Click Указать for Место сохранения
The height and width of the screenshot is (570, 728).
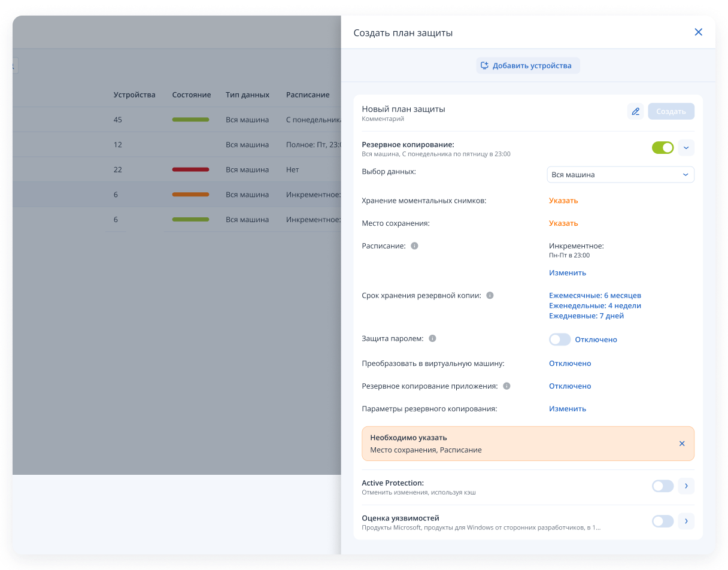[563, 223]
